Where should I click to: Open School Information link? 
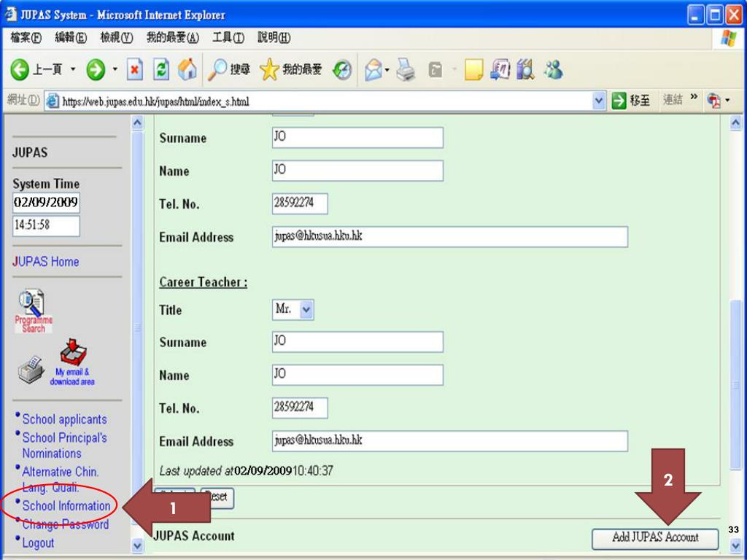66,506
